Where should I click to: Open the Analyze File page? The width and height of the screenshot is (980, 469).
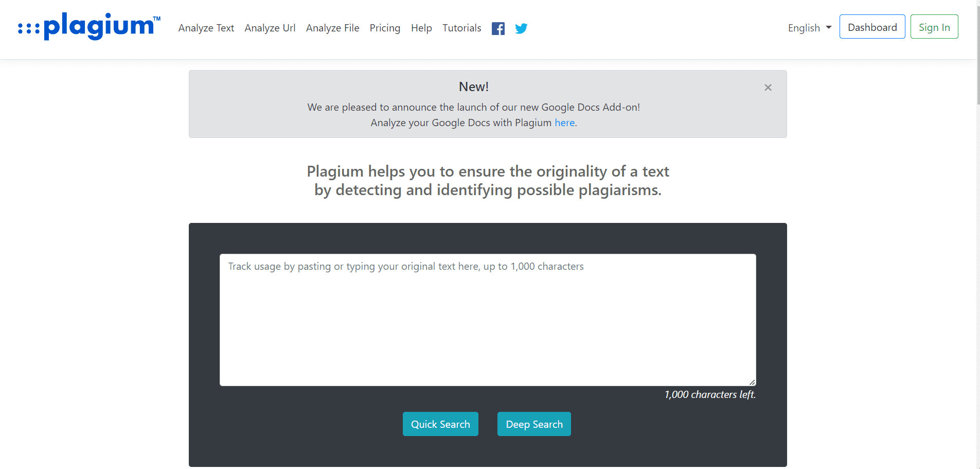pos(332,28)
